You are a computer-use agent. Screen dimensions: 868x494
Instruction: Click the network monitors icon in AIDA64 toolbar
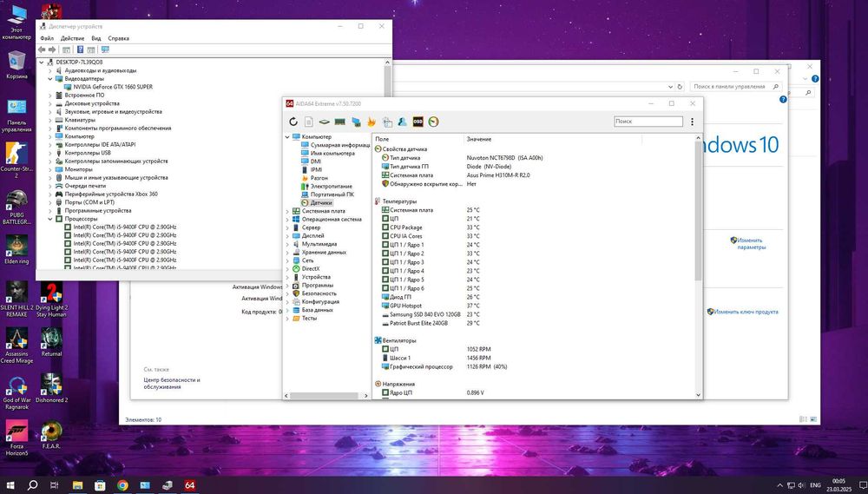pos(356,122)
